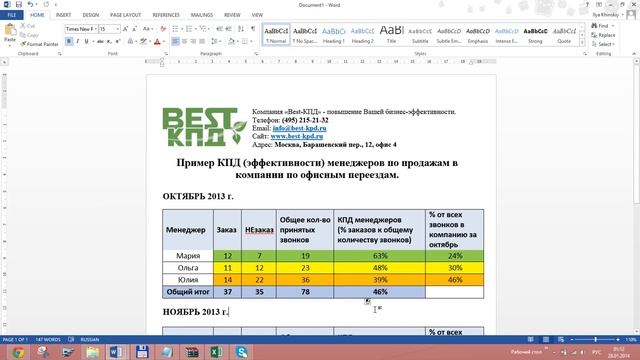Activate the Format Painter tool
The height and width of the screenshot is (360, 640).
pyautogui.click(x=39, y=44)
